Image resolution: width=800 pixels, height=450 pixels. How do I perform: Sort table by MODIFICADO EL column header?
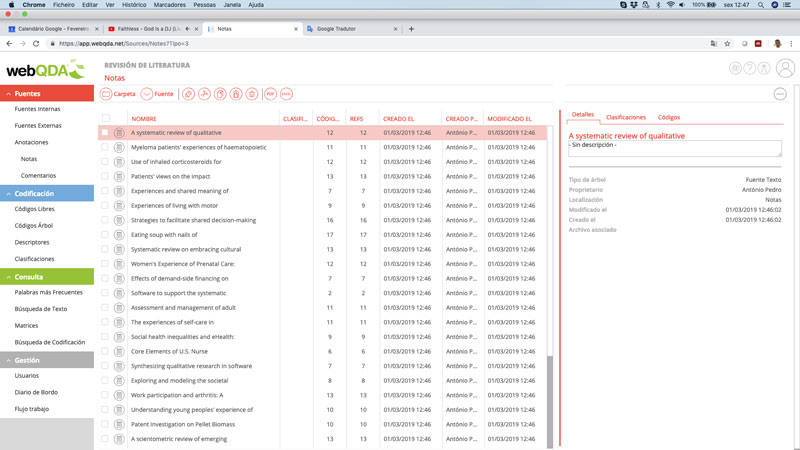click(x=509, y=119)
